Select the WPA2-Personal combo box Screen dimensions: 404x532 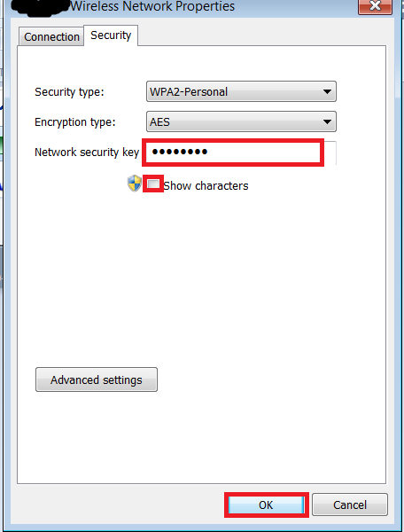(x=241, y=91)
